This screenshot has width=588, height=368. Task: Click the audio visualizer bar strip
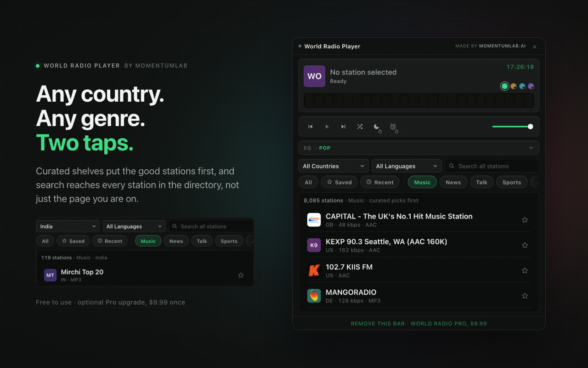click(418, 100)
